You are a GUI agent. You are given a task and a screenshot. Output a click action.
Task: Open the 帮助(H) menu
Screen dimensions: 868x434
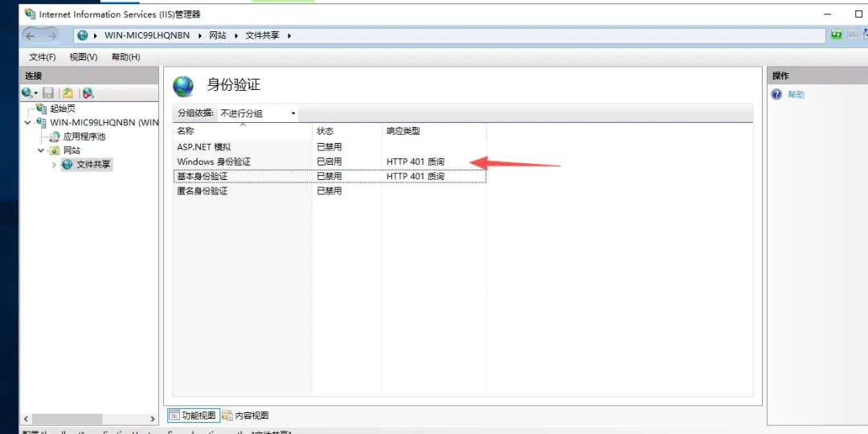[125, 57]
